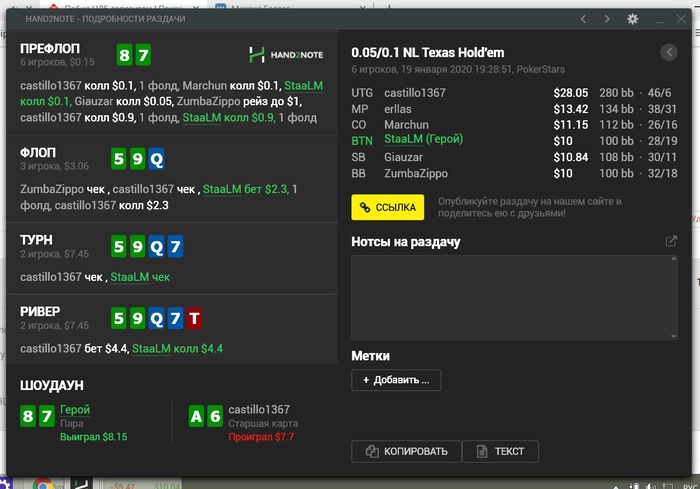Viewport: 700px width, 489px height.
Task: Click river card T
Action: coord(194,318)
